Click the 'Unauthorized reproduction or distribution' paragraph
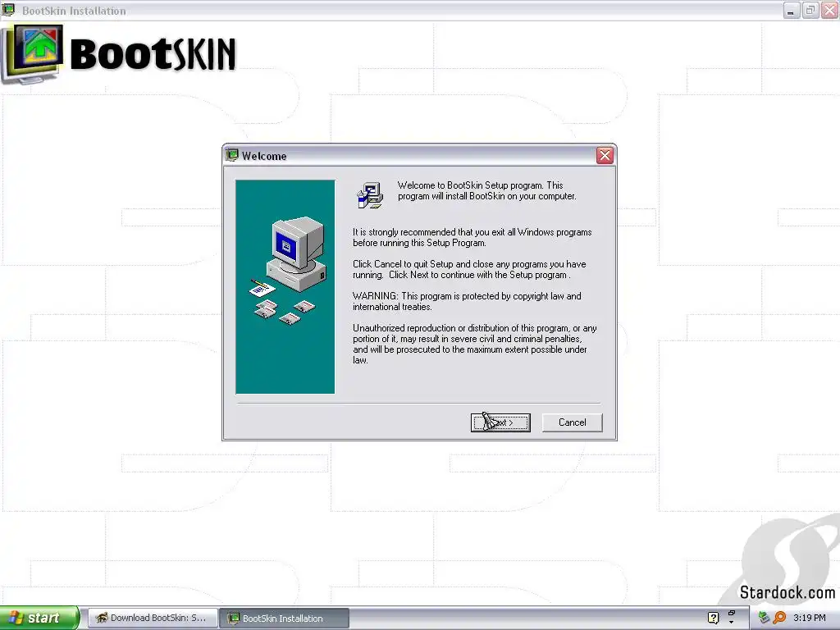840x630 pixels. pos(475,344)
